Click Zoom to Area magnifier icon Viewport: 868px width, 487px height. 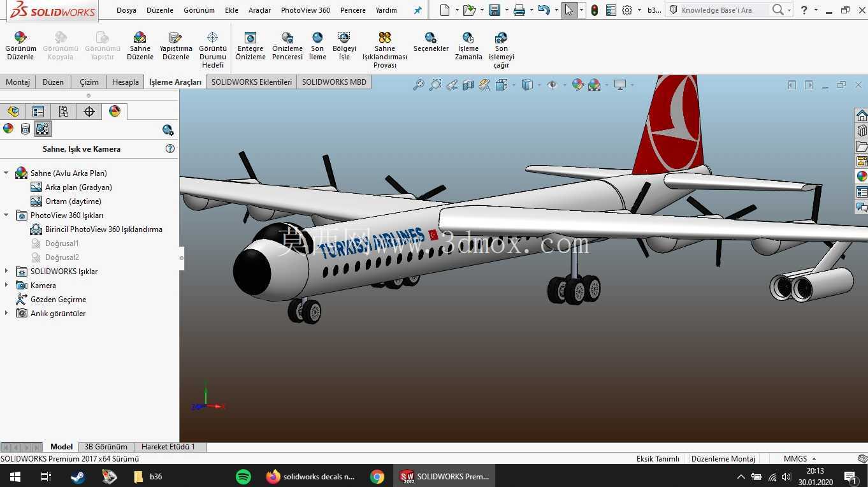tap(435, 84)
